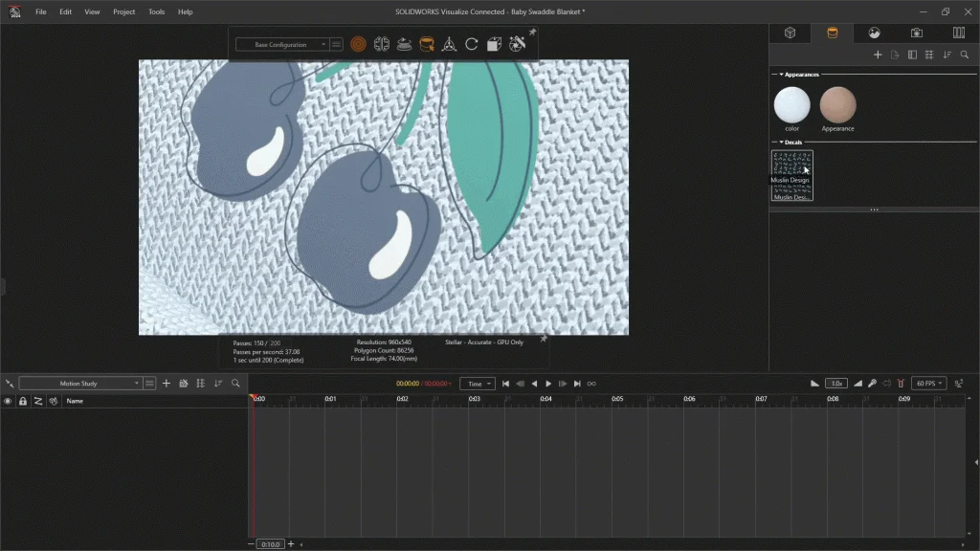Select the peach Appearance material swatch
980x551 pixels.
837,105
